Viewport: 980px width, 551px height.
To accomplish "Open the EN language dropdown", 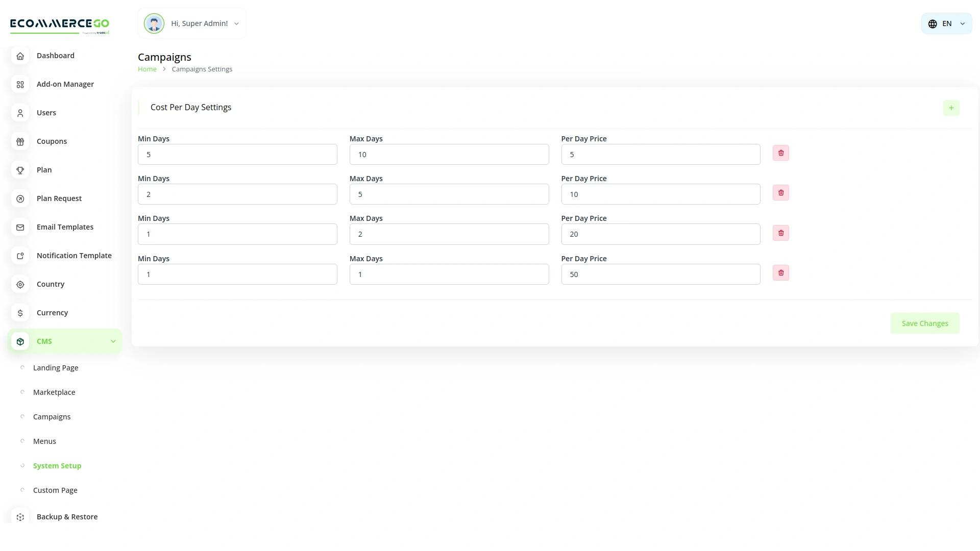I will [x=946, y=24].
